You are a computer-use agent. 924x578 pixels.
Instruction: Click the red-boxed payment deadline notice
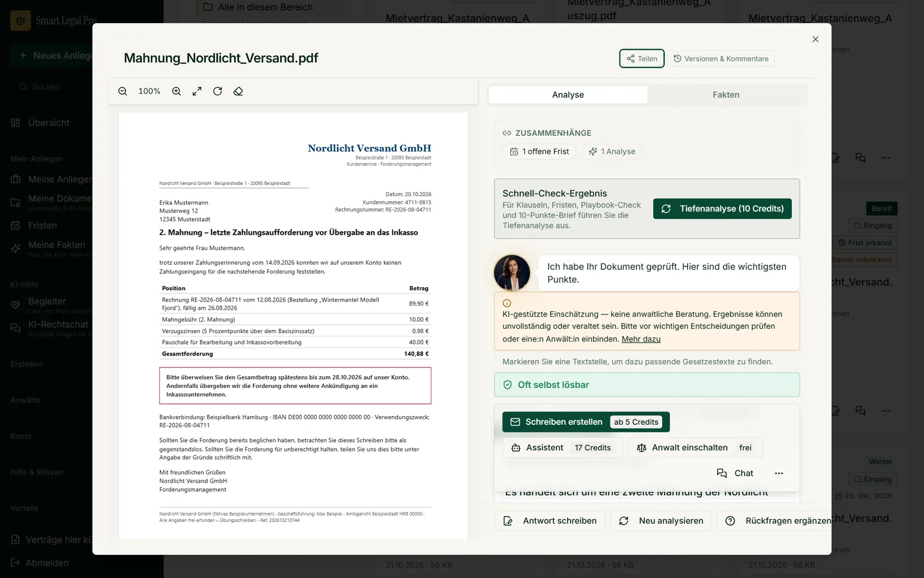point(295,386)
